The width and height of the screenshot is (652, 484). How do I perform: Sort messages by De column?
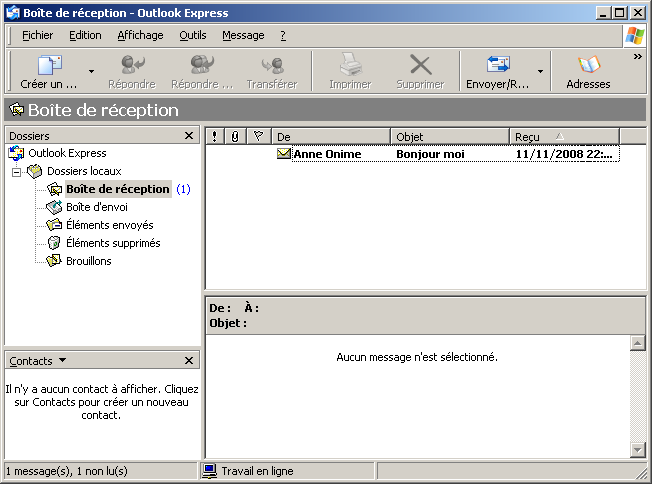tap(331, 136)
